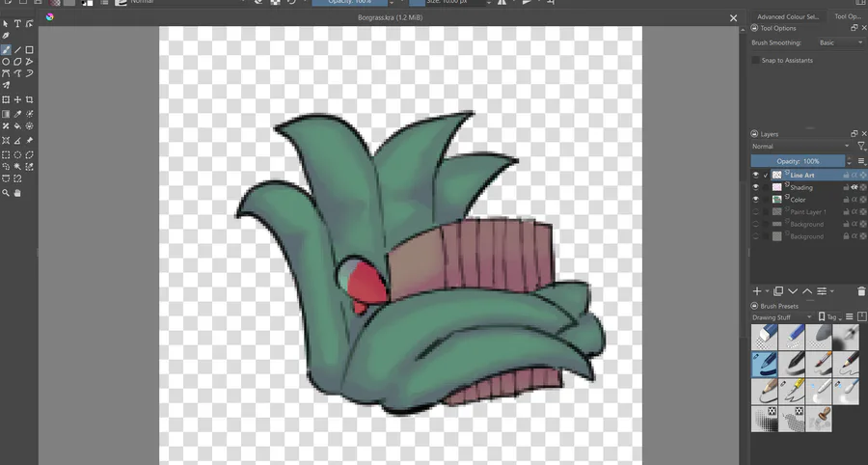Select the Rectangle tool

(29, 50)
